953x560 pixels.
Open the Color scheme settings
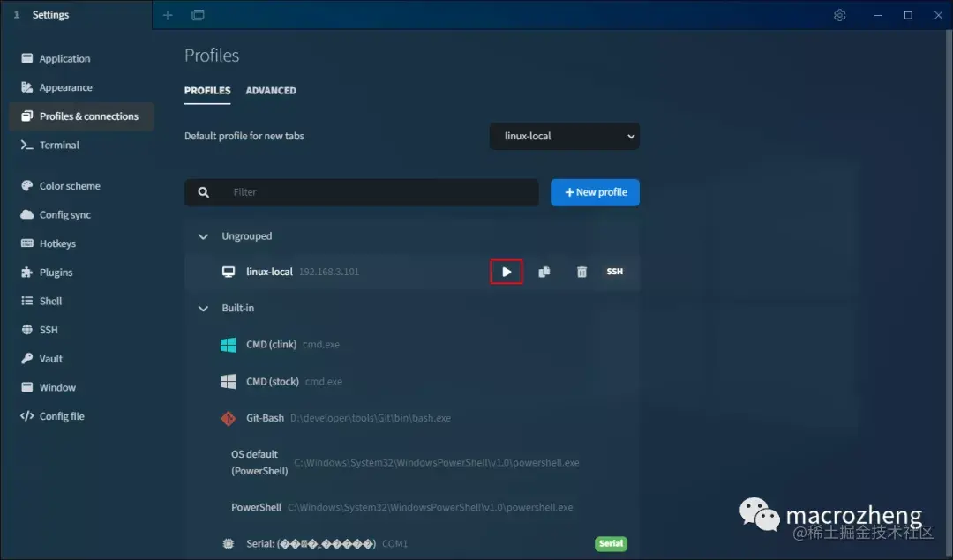(69, 185)
